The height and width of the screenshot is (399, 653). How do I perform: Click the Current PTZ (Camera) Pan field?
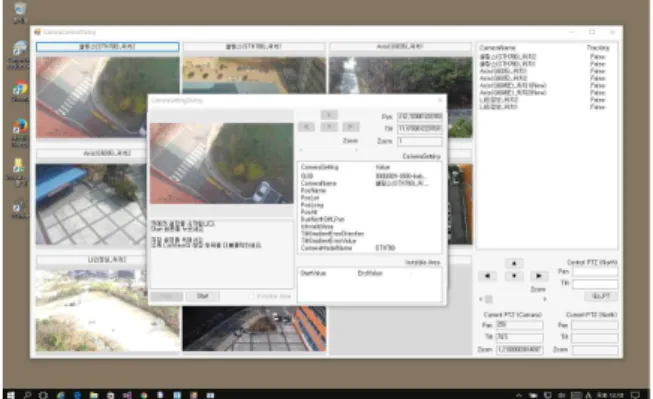[519, 325]
